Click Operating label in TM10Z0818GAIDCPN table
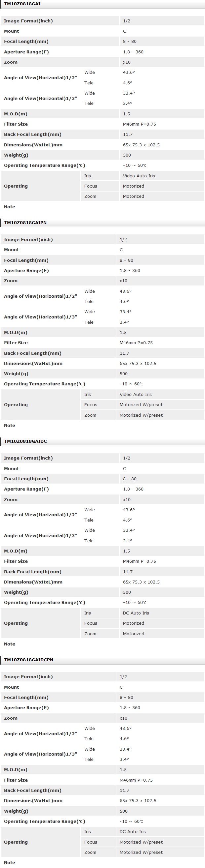The width and height of the screenshot is (205, 868). [16, 842]
